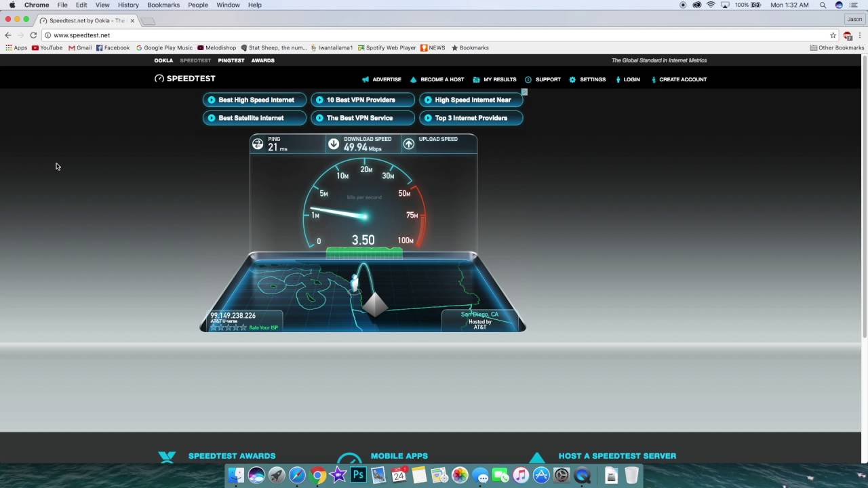Viewport: 868px width, 488px height.
Task: Click the ISP rating stars
Action: click(229, 328)
